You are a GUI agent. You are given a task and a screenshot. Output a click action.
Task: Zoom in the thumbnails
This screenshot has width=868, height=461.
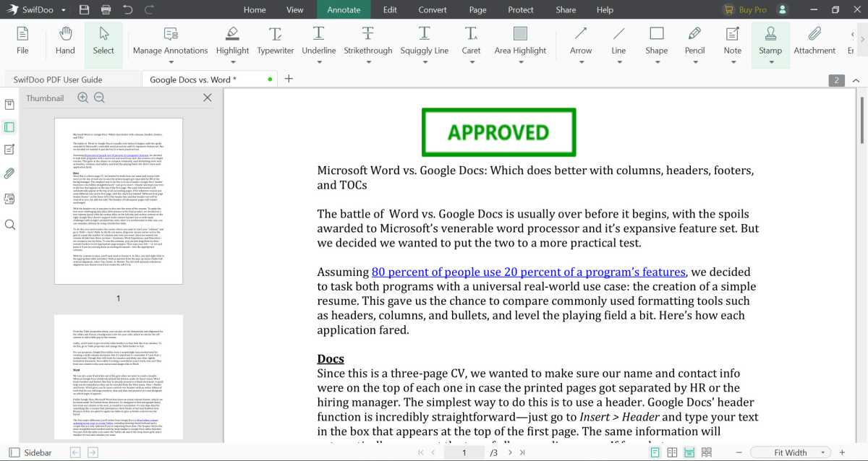[83, 98]
